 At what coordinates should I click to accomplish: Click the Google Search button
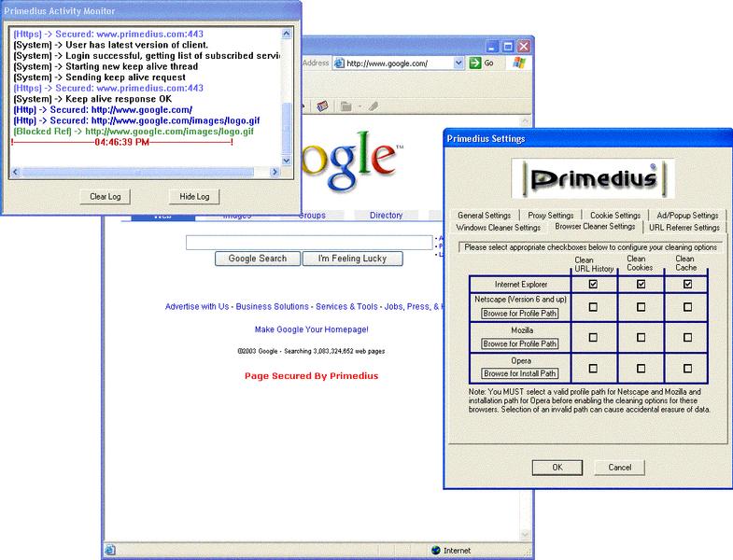pos(258,259)
